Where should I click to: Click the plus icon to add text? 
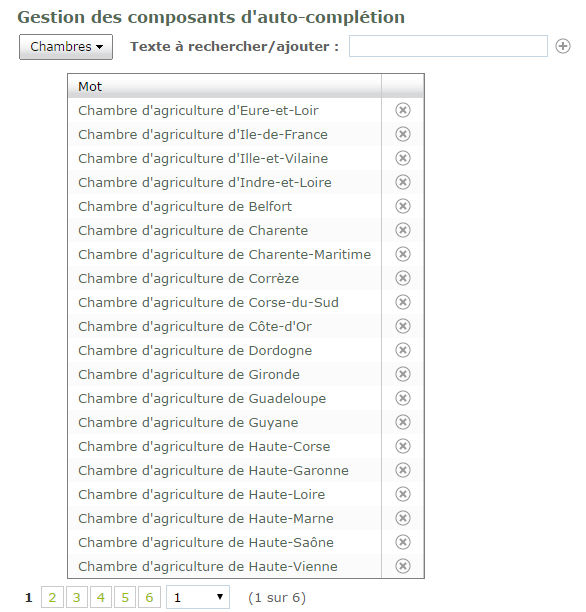pyautogui.click(x=563, y=46)
